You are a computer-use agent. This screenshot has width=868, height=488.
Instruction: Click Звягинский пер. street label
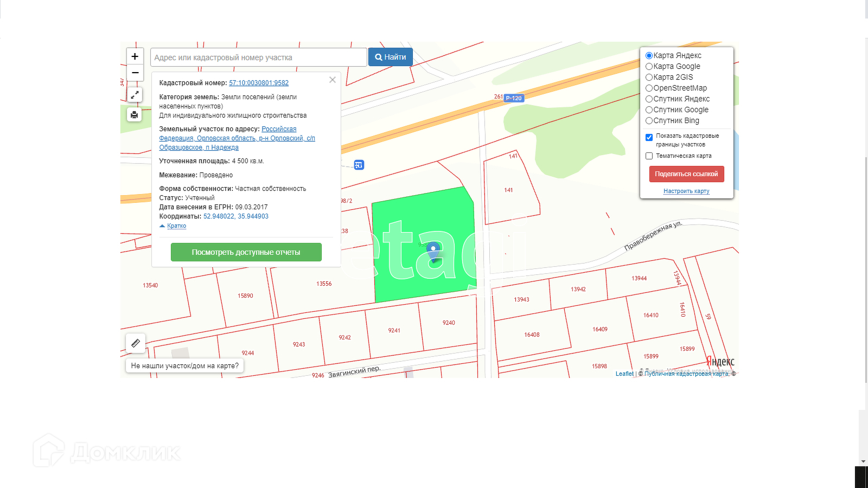click(x=355, y=371)
